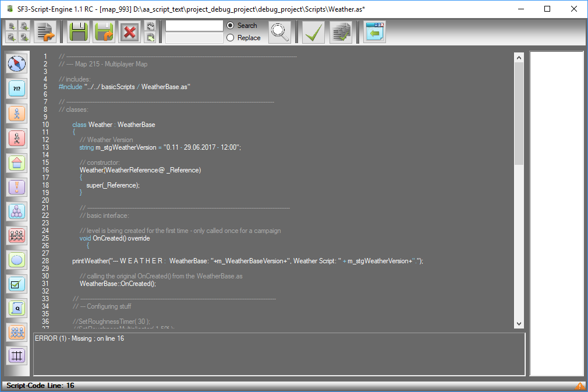This screenshot has height=392, width=588.
Task: Click the '#include' line of code
Action: point(125,87)
